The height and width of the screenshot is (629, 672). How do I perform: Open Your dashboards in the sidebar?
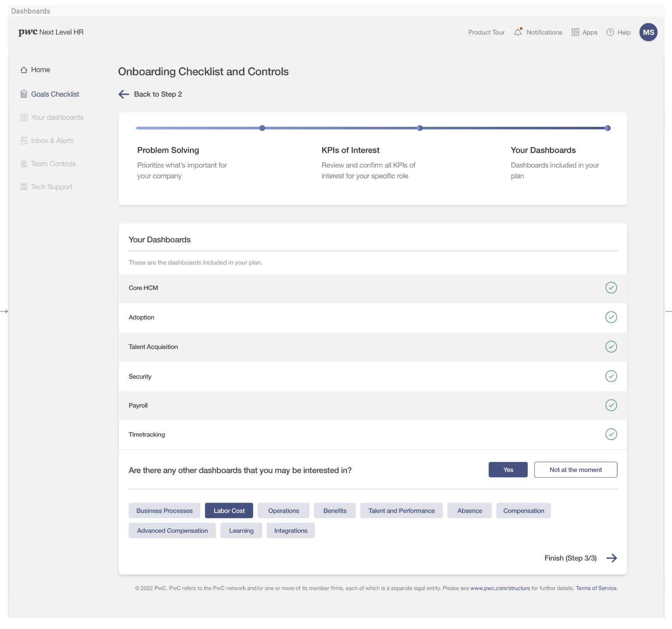(57, 117)
